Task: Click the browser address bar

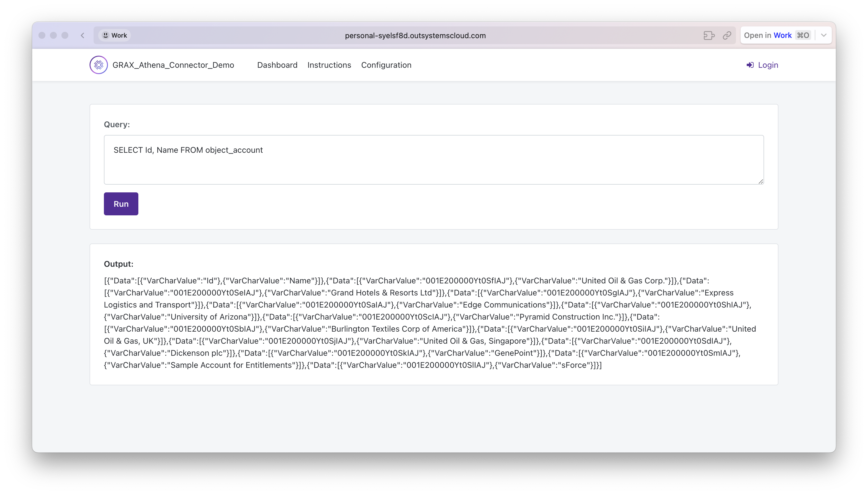Action: click(x=415, y=35)
